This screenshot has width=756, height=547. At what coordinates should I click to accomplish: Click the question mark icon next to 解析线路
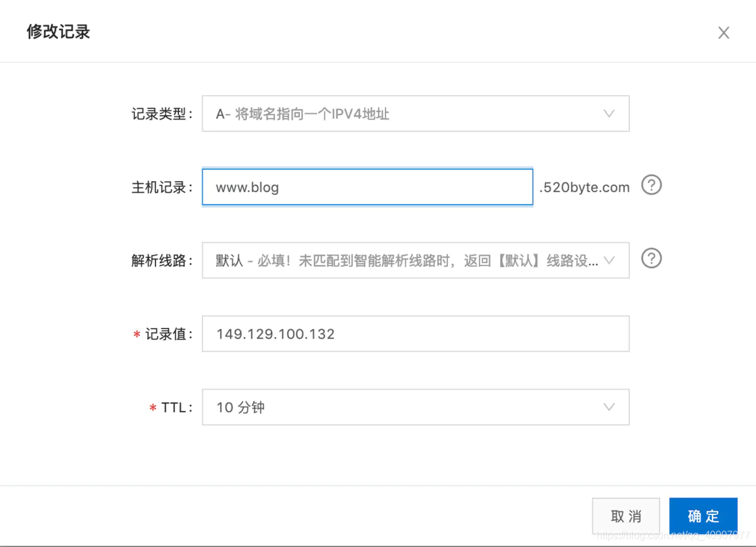[x=651, y=259]
